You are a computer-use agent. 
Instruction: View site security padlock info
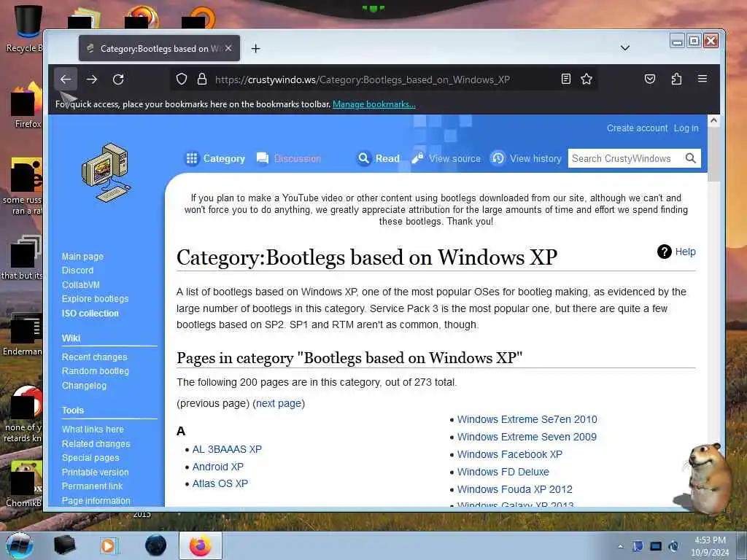tap(202, 79)
